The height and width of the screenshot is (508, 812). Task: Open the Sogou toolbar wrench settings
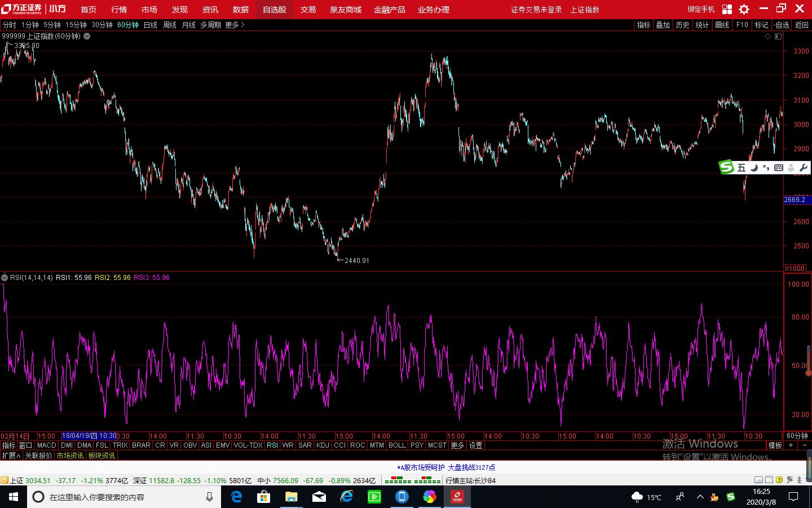pyautogui.click(x=803, y=167)
